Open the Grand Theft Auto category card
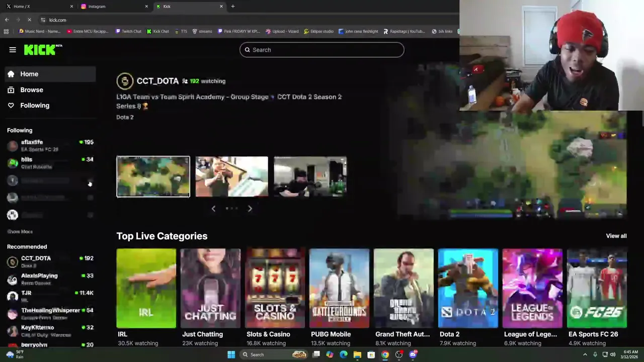 tap(404, 288)
